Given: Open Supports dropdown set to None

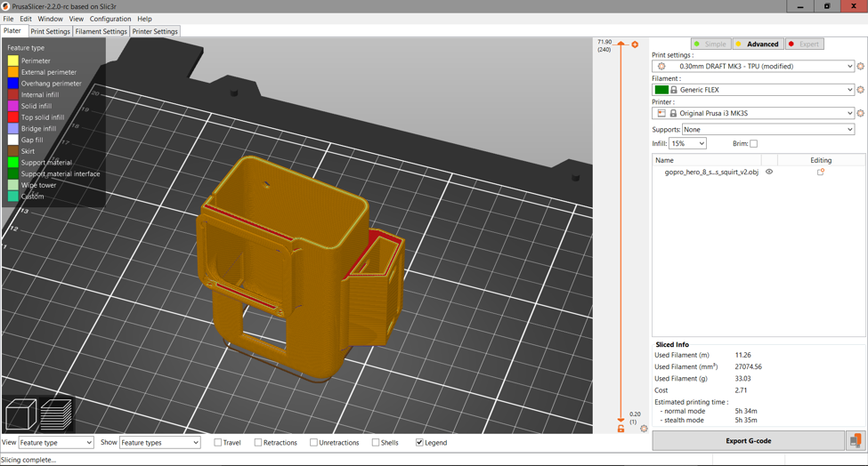Looking at the screenshot, I should pyautogui.click(x=767, y=129).
